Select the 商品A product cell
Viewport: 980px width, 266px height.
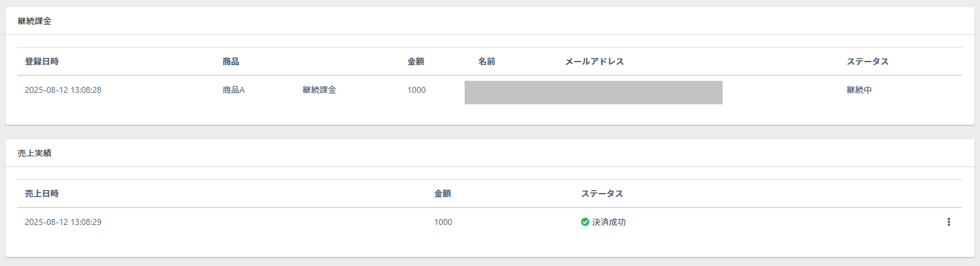pos(234,90)
